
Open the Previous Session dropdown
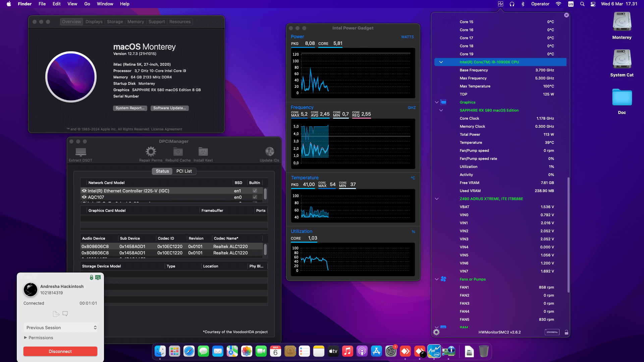tap(60, 327)
